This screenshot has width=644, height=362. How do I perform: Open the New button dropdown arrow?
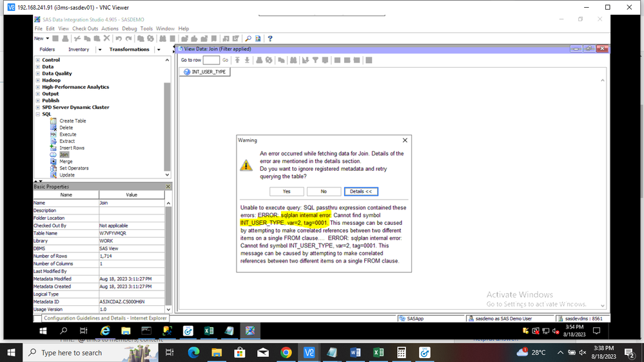coord(47,39)
